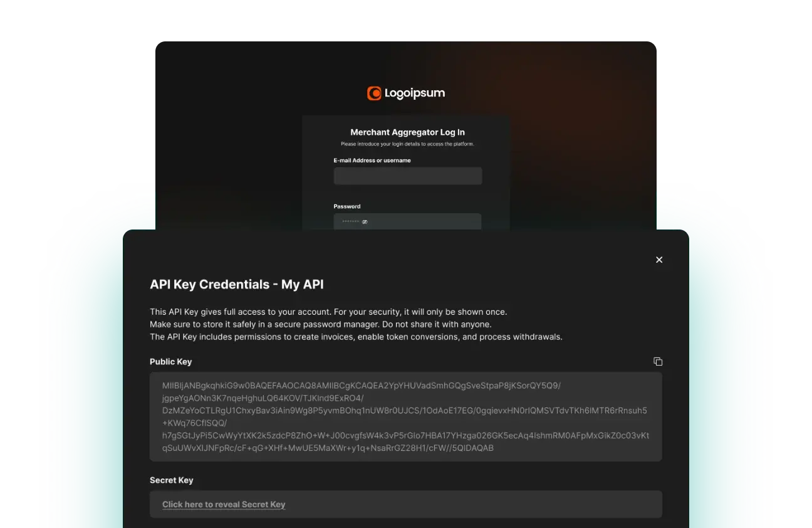Click the 'shown once' security warning line
This screenshot has height=528, width=812.
328,312
